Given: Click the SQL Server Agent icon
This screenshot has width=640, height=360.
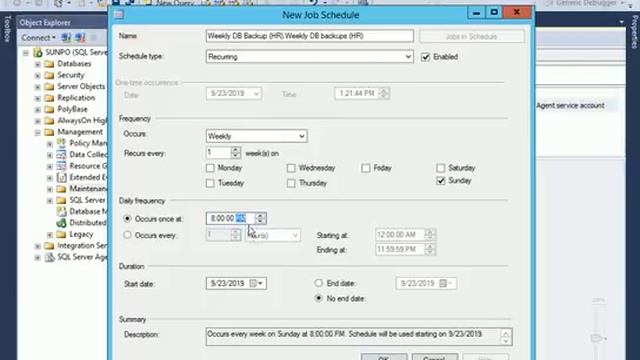Looking at the screenshot, I should point(49,257).
